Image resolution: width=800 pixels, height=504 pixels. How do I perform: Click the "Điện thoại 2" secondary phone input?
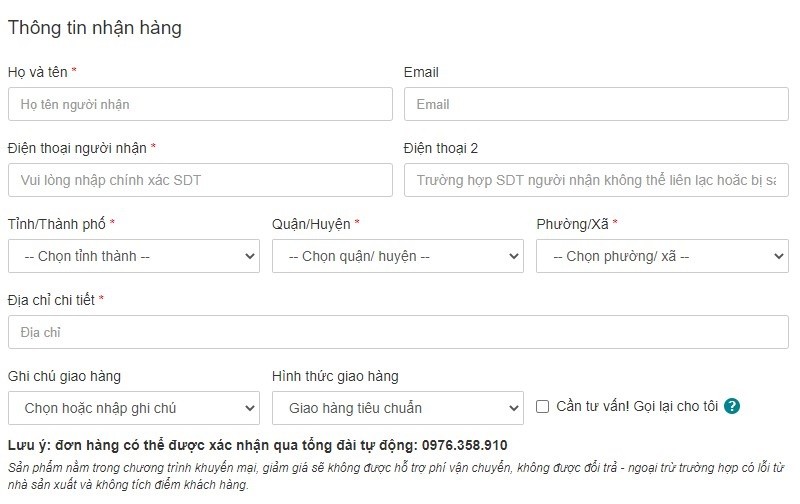[x=596, y=180]
